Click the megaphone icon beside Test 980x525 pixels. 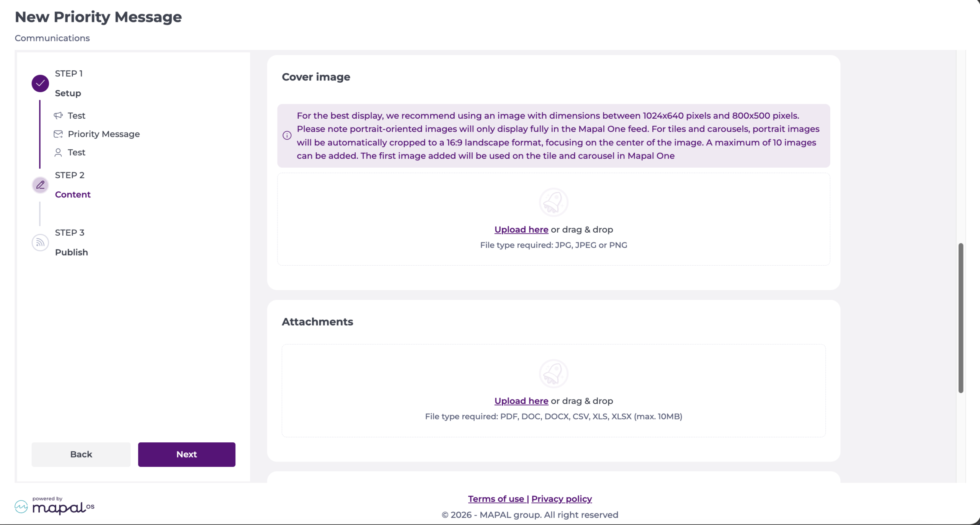58,116
